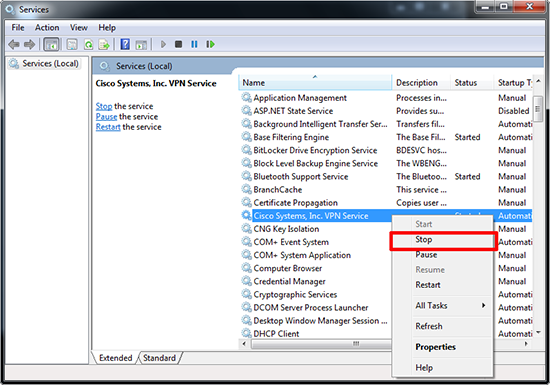Click the horizontal scrollbar left arrow

[x=244, y=344]
